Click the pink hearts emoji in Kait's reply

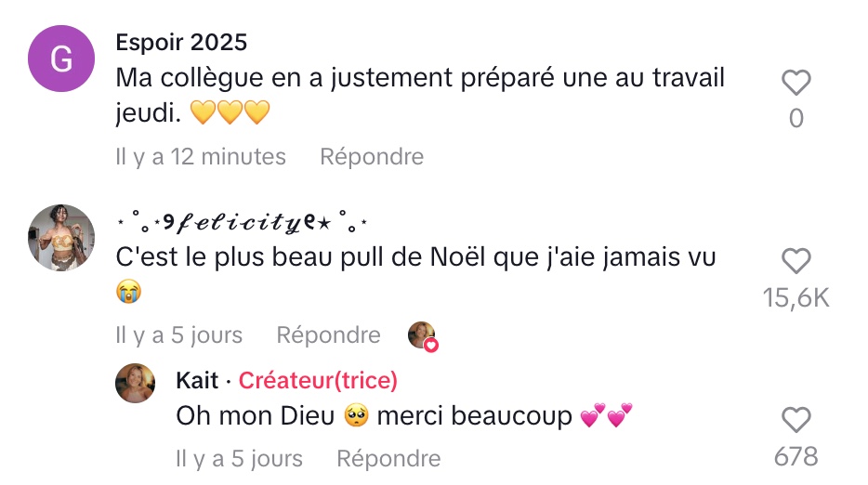pos(606,416)
